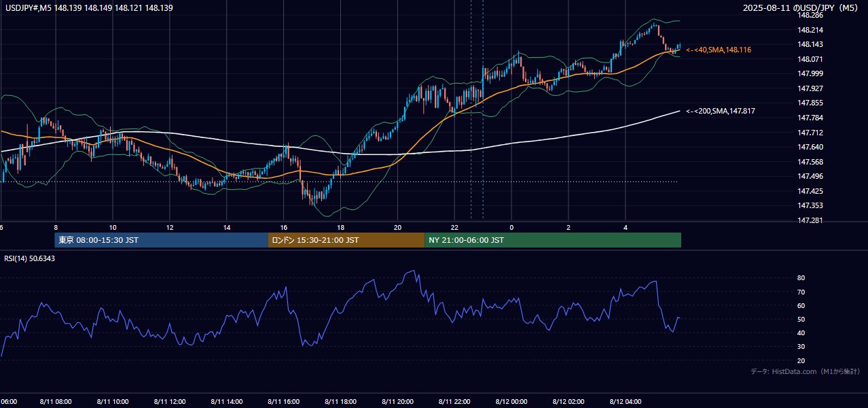Image resolution: width=868 pixels, height=408 pixels.
Task: Select the London 15:30-21:00 JST session bar
Action: tap(346, 240)
